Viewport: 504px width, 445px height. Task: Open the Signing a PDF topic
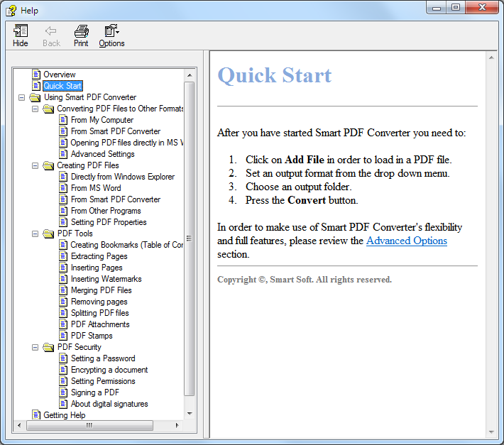[x=94, y=392]
